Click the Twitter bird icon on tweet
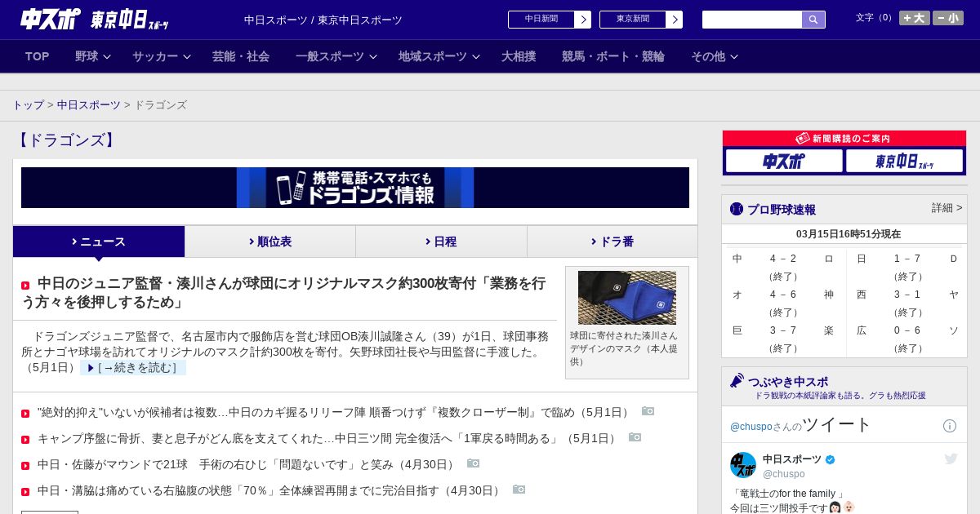 [x=951, y=459]
